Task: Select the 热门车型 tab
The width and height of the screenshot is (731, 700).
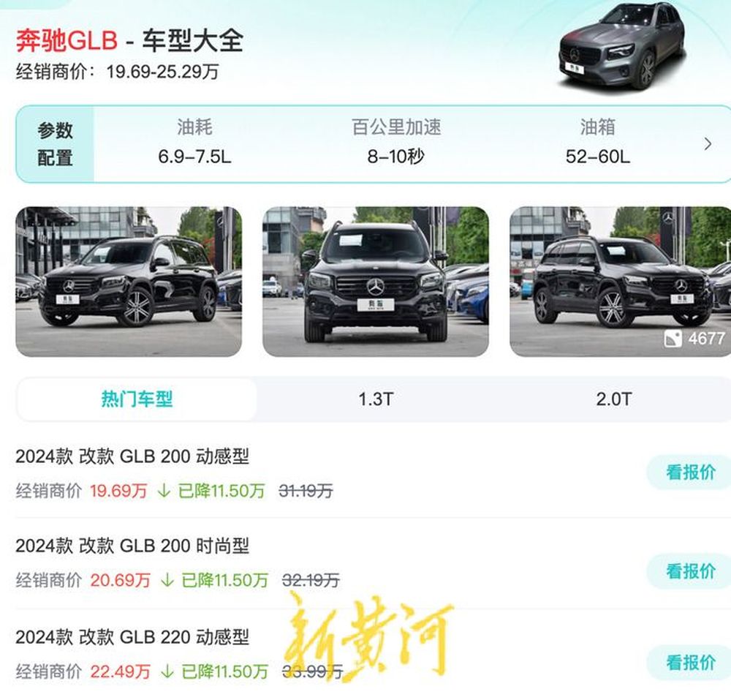Action: click(137, 399)
